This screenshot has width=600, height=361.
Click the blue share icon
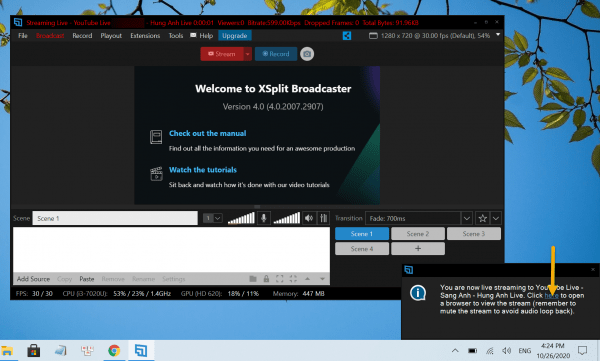(x=347, y=36)
